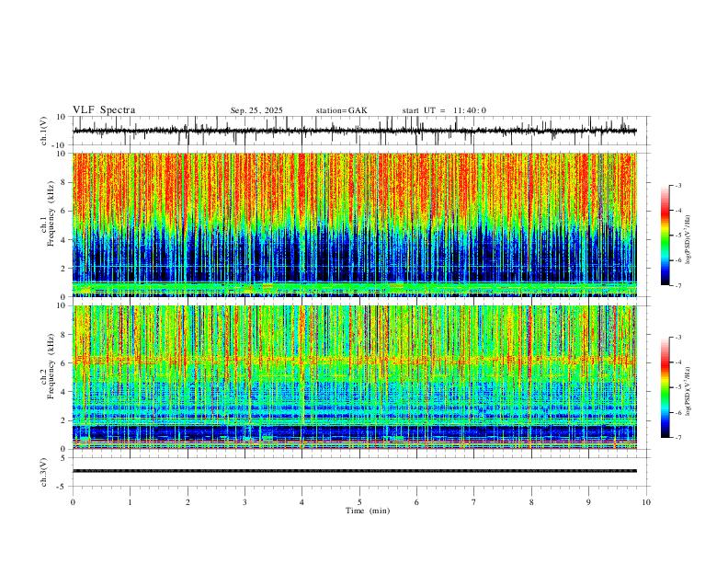Screen dimensions: 728x563
Task: Click the "VLF Spectra" plot title
Action: pos(104,110)
